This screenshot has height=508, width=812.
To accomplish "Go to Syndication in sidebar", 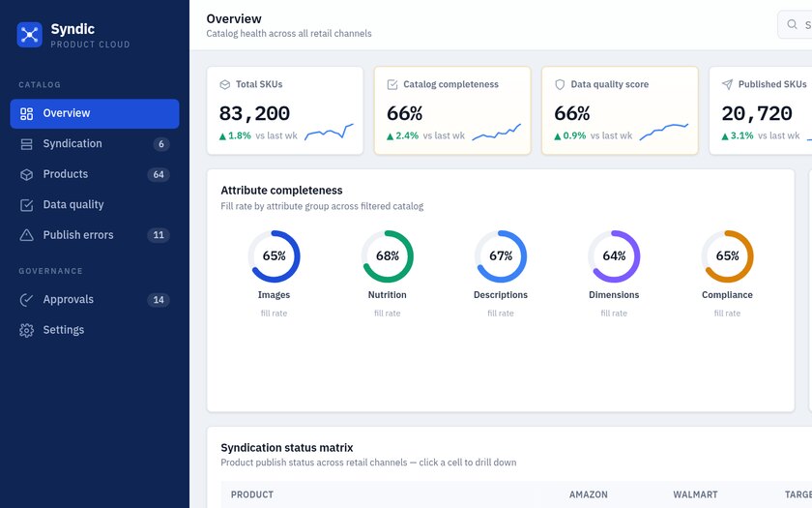I will click(95, 144).
